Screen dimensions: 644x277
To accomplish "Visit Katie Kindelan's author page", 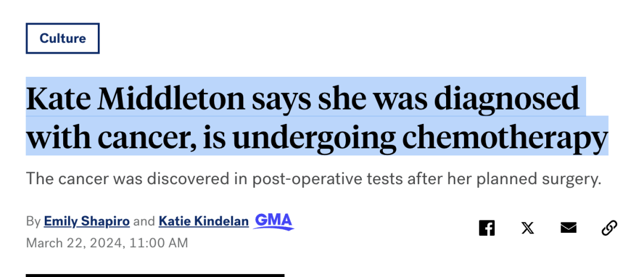I will [x=204, y=222].
